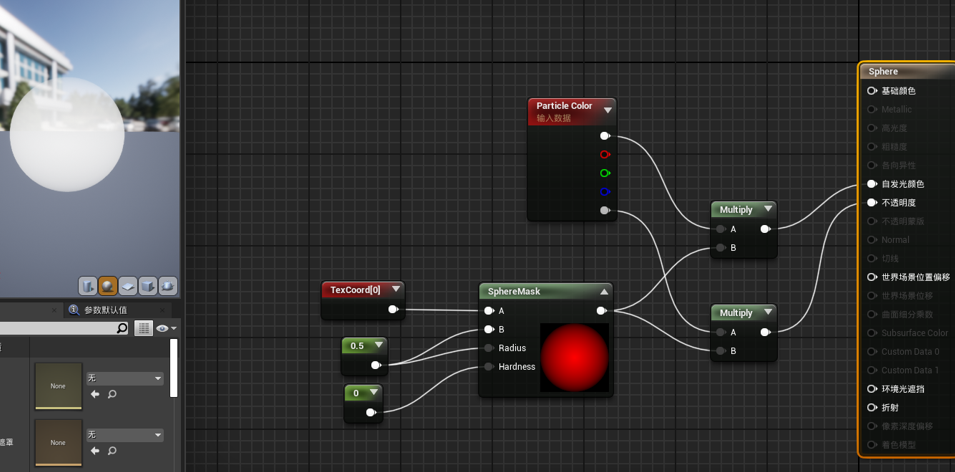The height and width of the screenshot is (472, 955).
Task: Click the 自发光颜色 input pin
Action: tap(872, 184)
